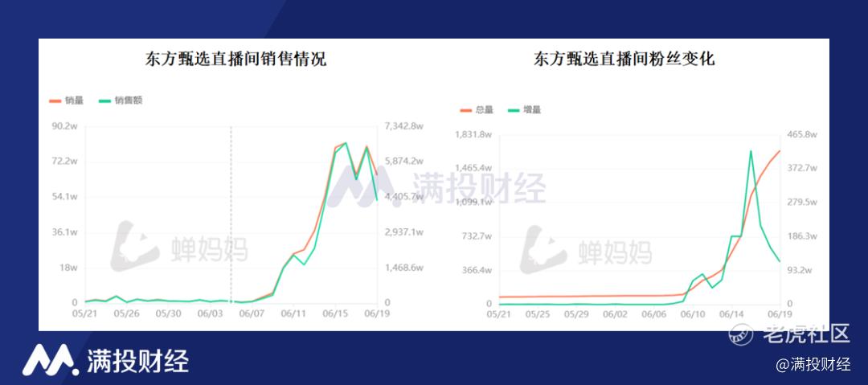Viewport: 868px width, 385px height.
Task: Click the 05/30 date label
Action: tap(168, 313)
